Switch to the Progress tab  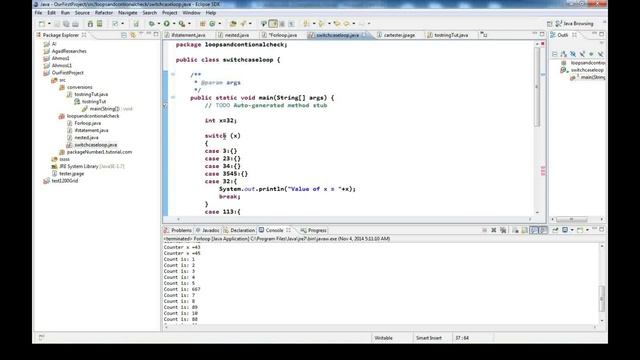coord(313,230)
